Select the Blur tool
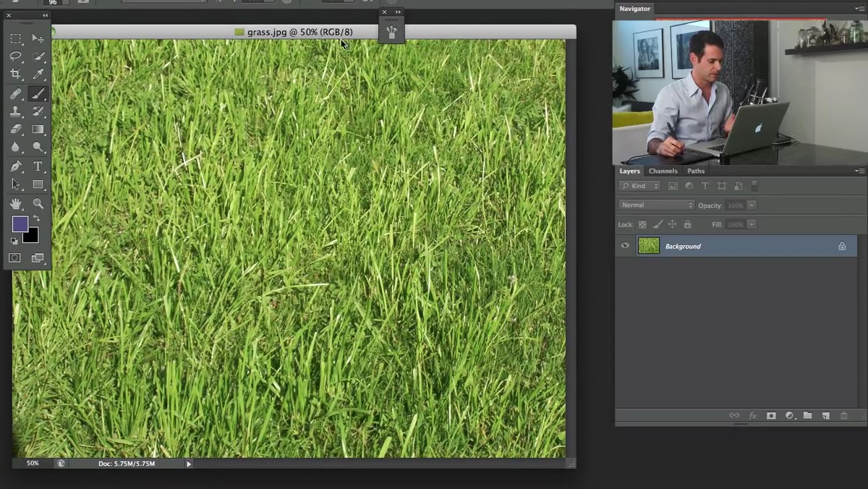This screenshot has width=868, height=489. (x=16, y=147)
